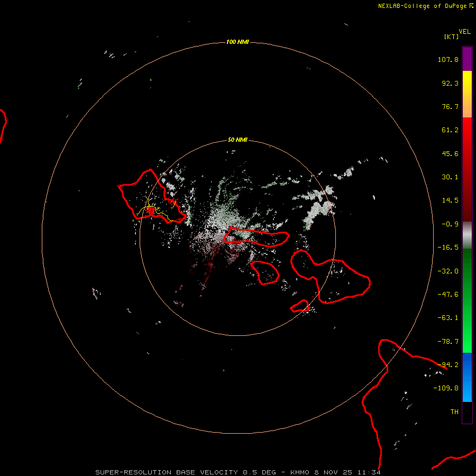Screen dimensions: 476x476
Task: Click the 50 NMI range ring label
Action: (x=237, y=140)
